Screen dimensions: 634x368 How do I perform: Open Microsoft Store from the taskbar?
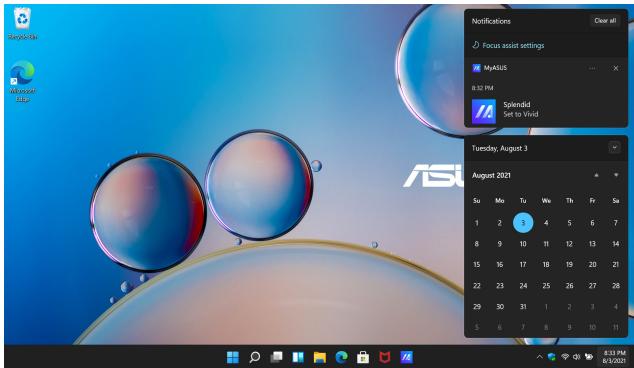[x=363, y=357]
